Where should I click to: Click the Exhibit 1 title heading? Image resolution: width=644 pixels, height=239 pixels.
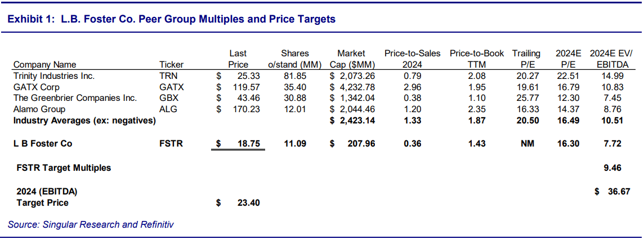pos(171,19)
